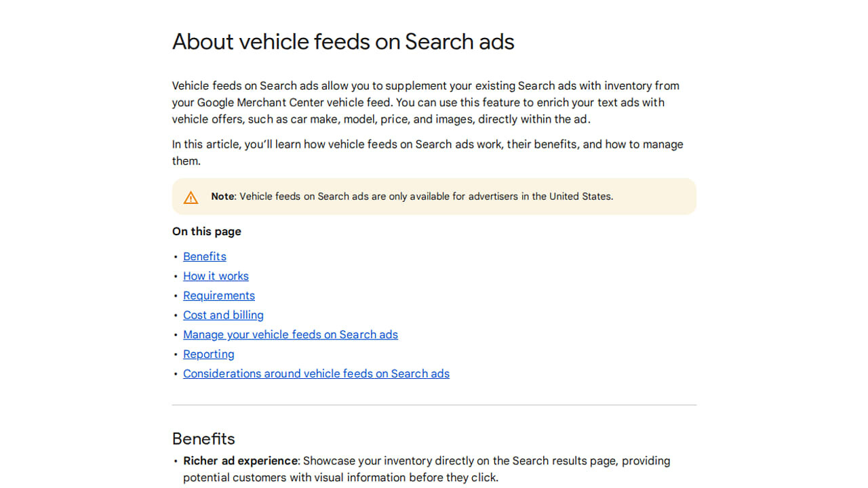868x488 pixels.
Task: Open the Benefits anchor link
Action: [x=204, y=256]
